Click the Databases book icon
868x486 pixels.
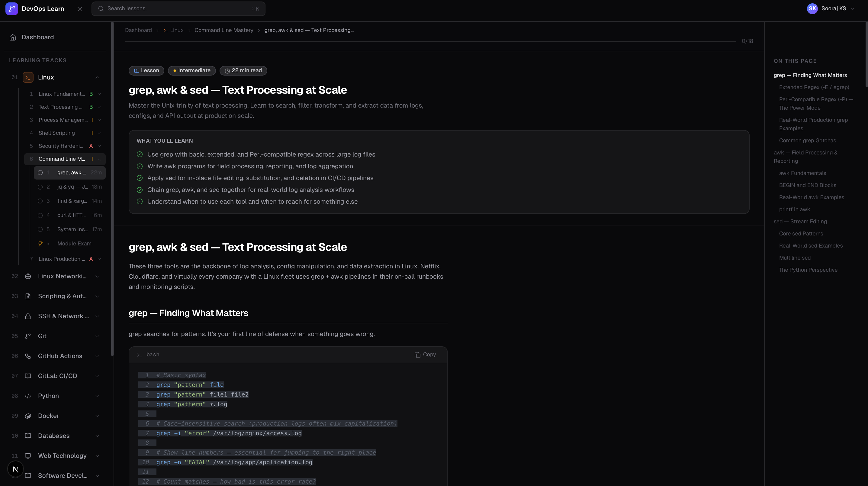pos(28,436)
